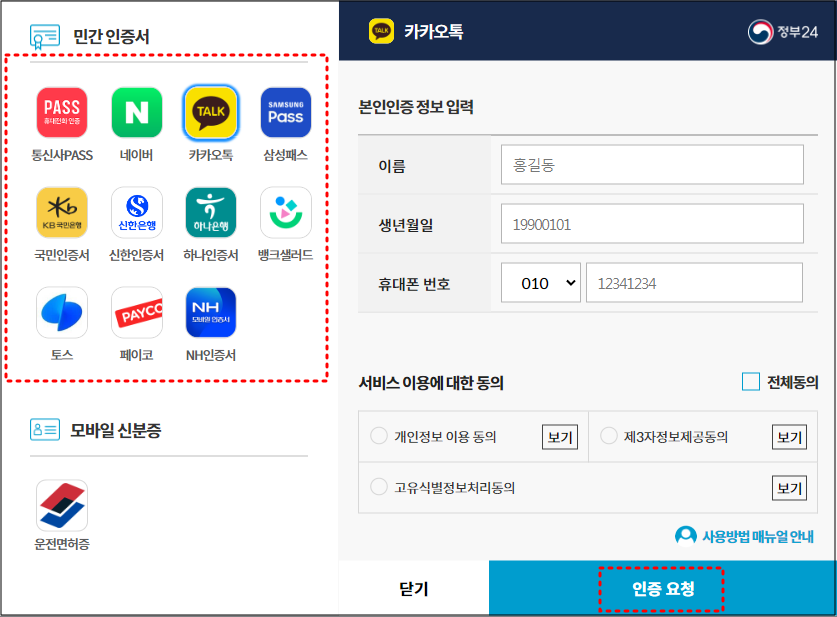The image size is (837, 617).
Task: Select the NH인증서 icon
Action: [211, 312]
